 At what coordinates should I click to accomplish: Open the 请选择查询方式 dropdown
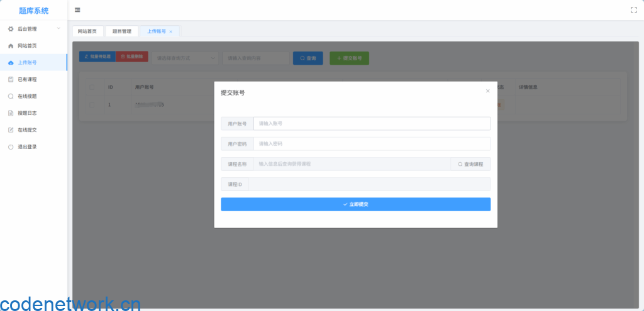(185, 58)
